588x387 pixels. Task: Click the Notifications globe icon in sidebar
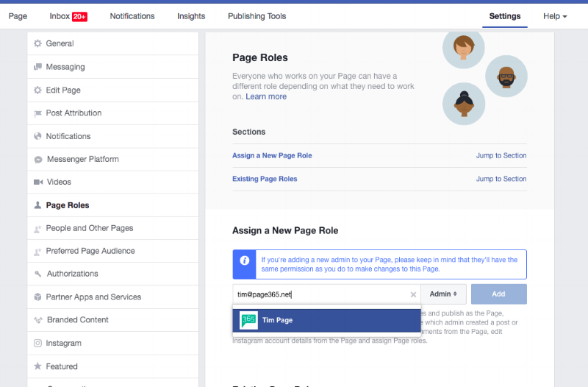pyautogui.click(x=37, y=136)
